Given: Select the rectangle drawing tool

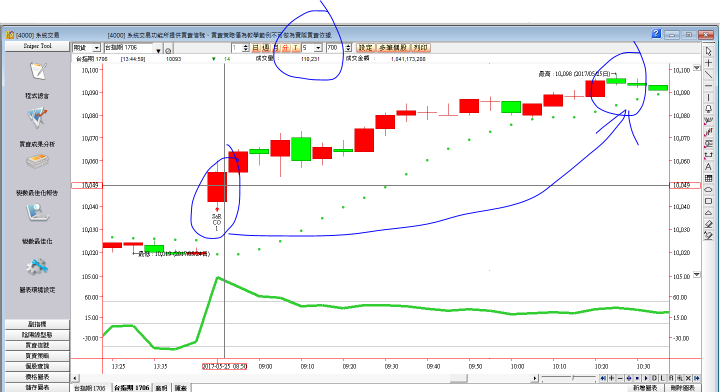Looking at the screenshot, I should 708,201.
